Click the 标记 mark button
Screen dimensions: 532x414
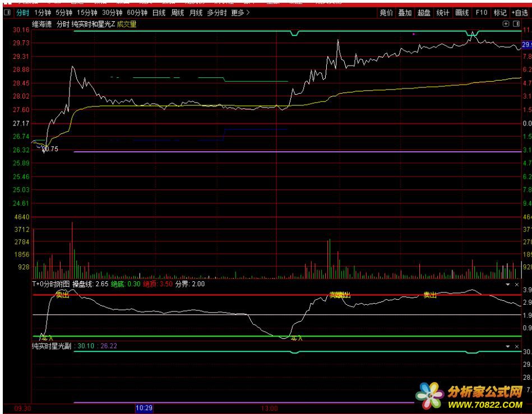click(500, 13)
